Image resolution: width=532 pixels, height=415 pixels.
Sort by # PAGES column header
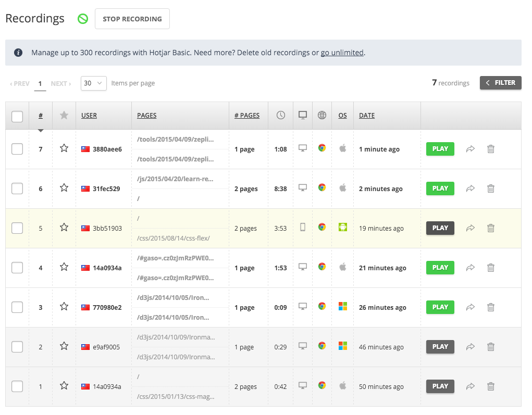[246, 116]
